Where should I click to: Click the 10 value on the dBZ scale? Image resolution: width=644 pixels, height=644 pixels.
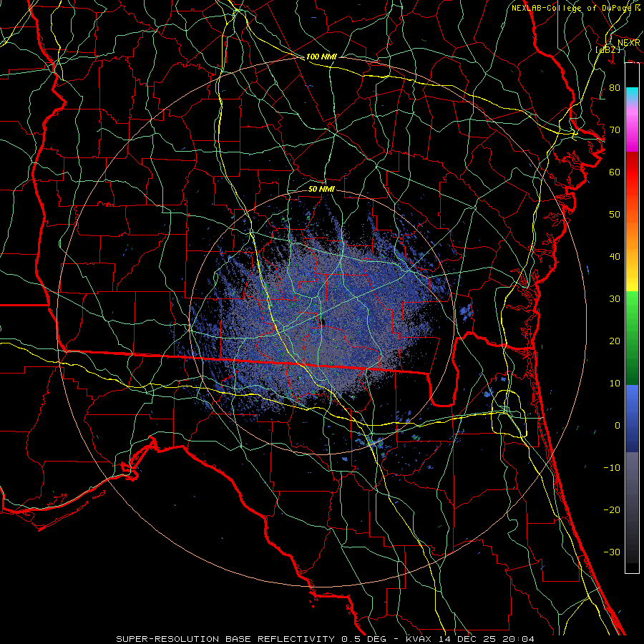615,384
